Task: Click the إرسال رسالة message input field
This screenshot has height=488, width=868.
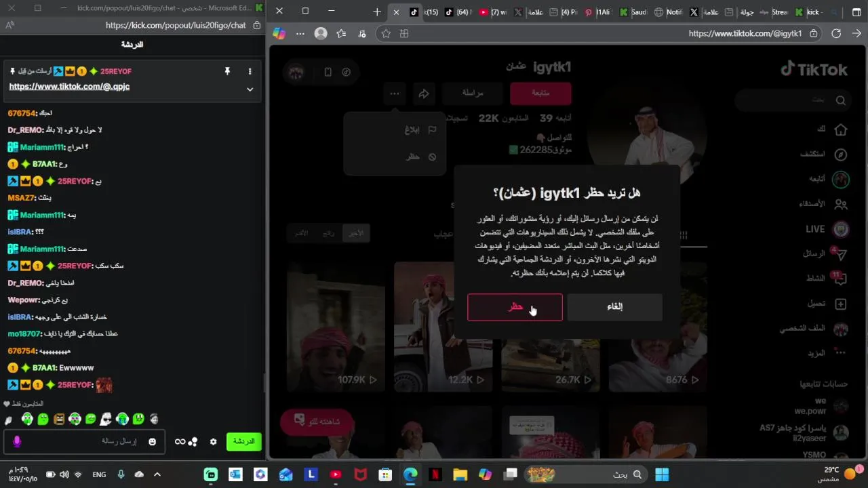Action: click(85, 442)
